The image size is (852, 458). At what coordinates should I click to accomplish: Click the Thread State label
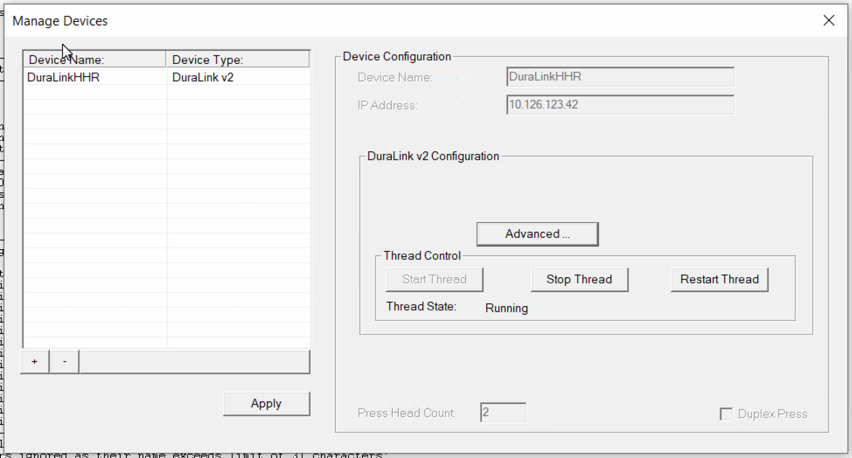421,306
